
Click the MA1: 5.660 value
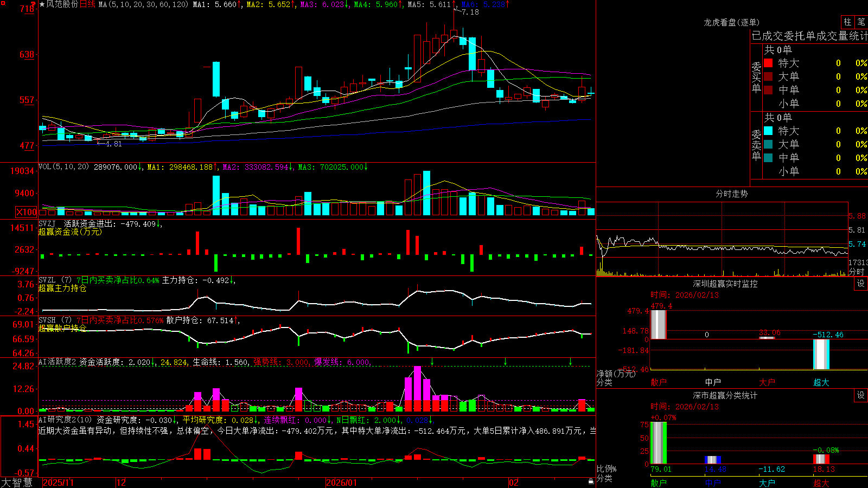215,4
